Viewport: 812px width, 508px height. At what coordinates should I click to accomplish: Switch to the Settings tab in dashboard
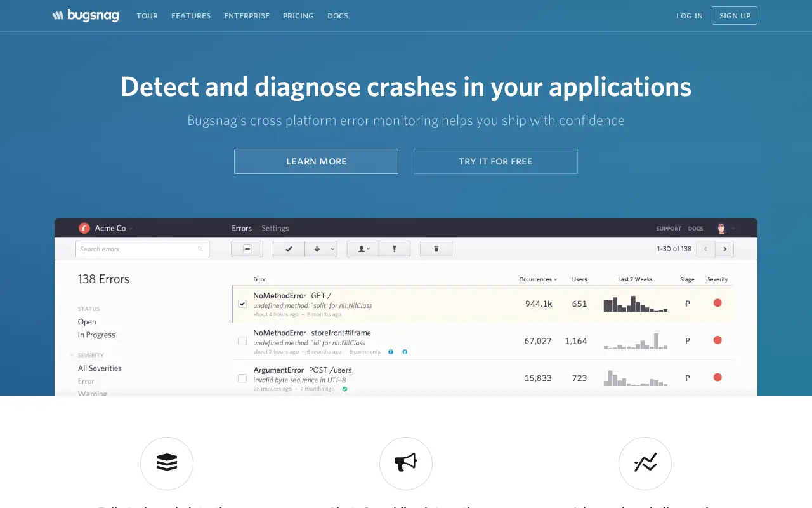tap(275, 228)
